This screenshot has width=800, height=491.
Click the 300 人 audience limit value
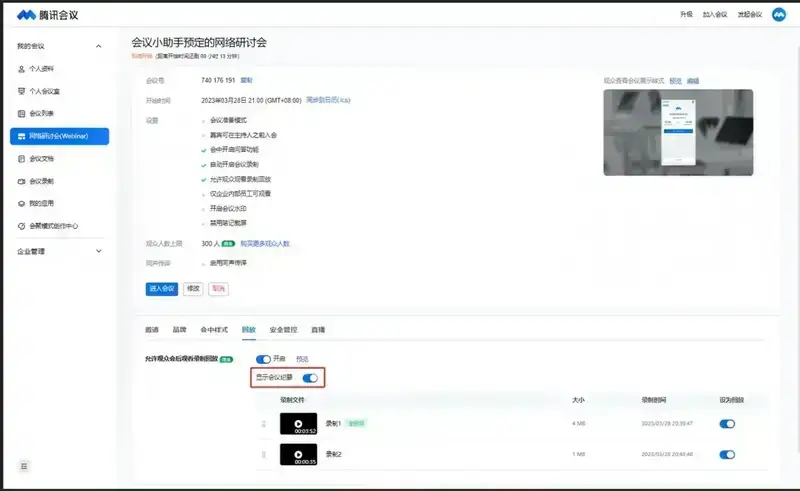[210, 244]
